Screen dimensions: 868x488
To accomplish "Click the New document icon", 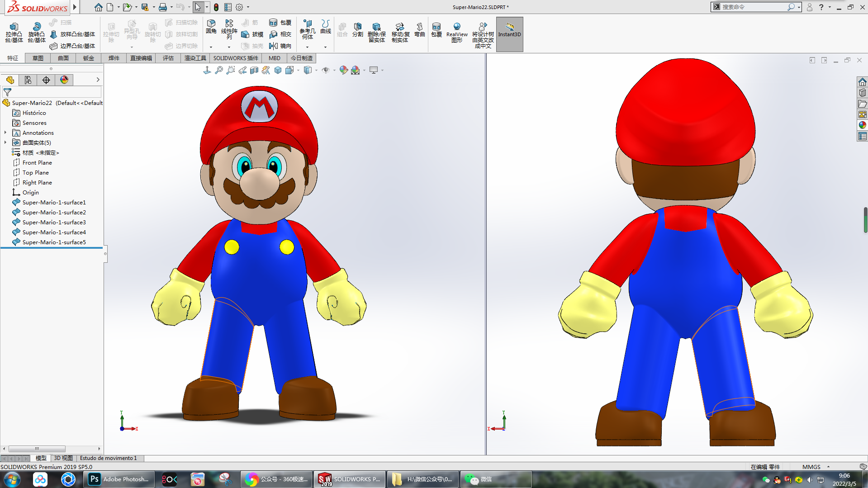I will tap(110, 7).
